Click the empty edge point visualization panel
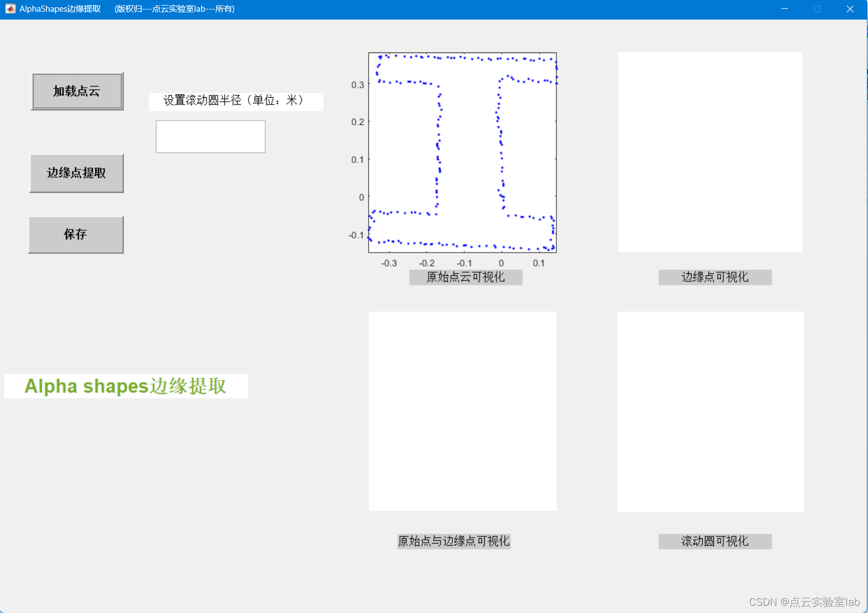This screenshot has height=613, width=868. 710,152
